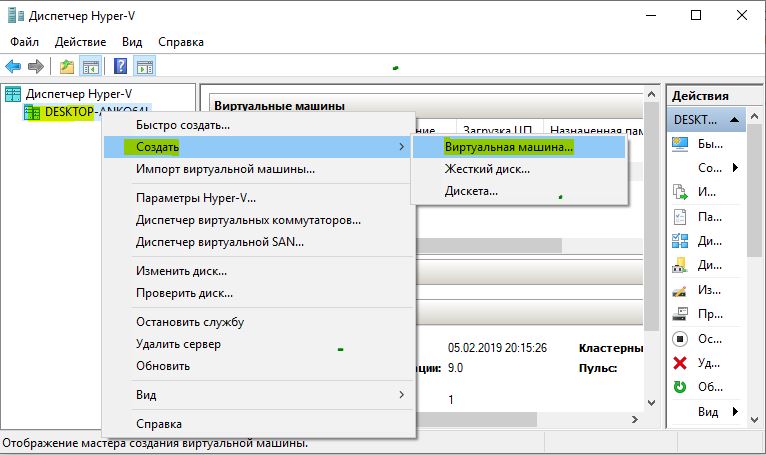Click the Inspect Disk icon in Actions pane

coord(680,314)
